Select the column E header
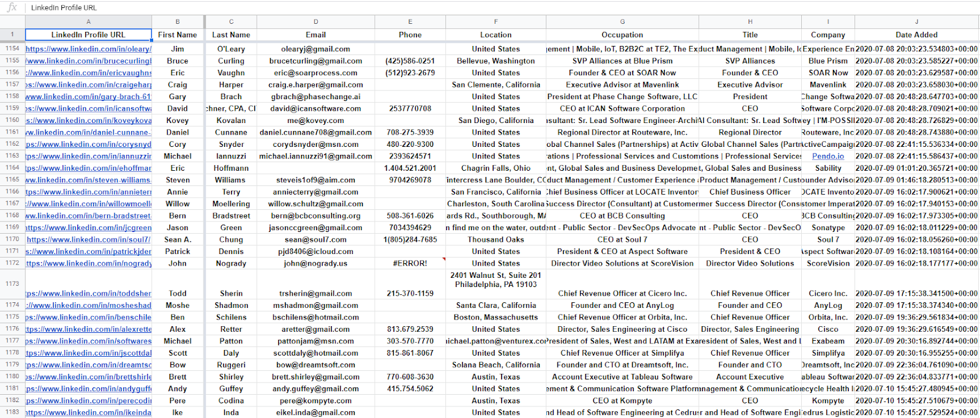 tap(410, 22)
